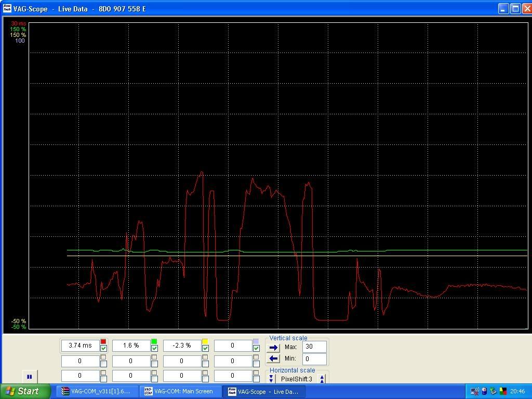Click left arrow button beside Min
Screen dimensions: 532x399
click(x=274, y=358)
